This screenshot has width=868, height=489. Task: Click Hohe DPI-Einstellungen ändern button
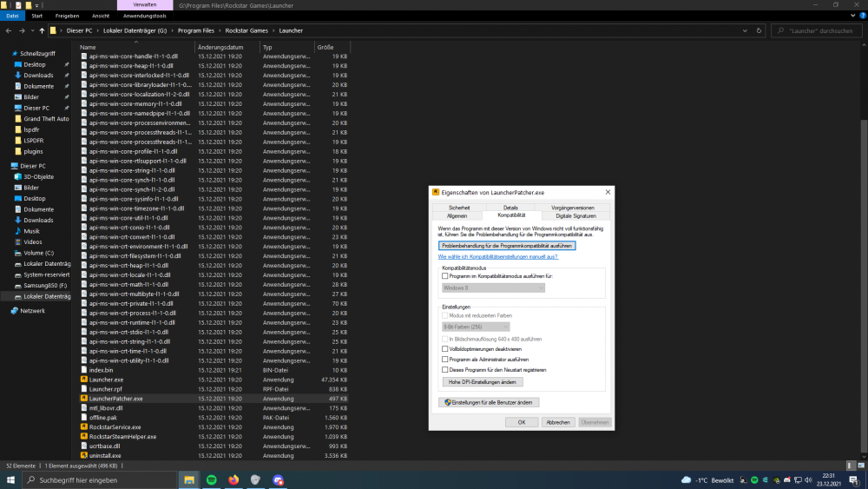pyautogui.click(x=482, y=382)
